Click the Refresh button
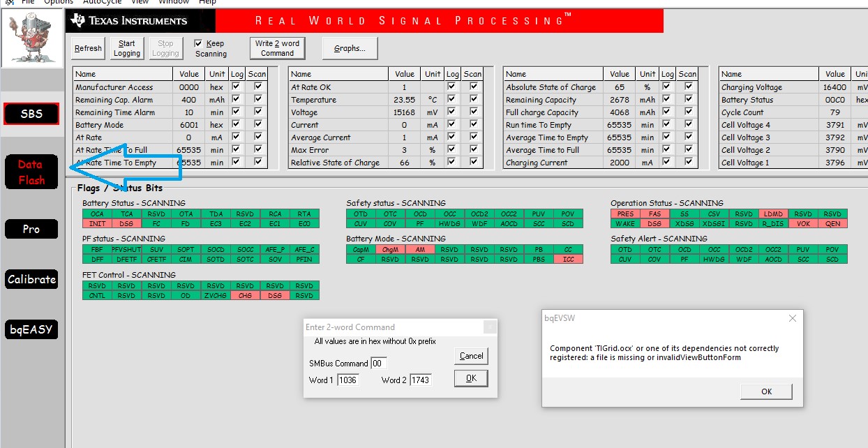This screenshot has width=868, height=448. (88, 48)
